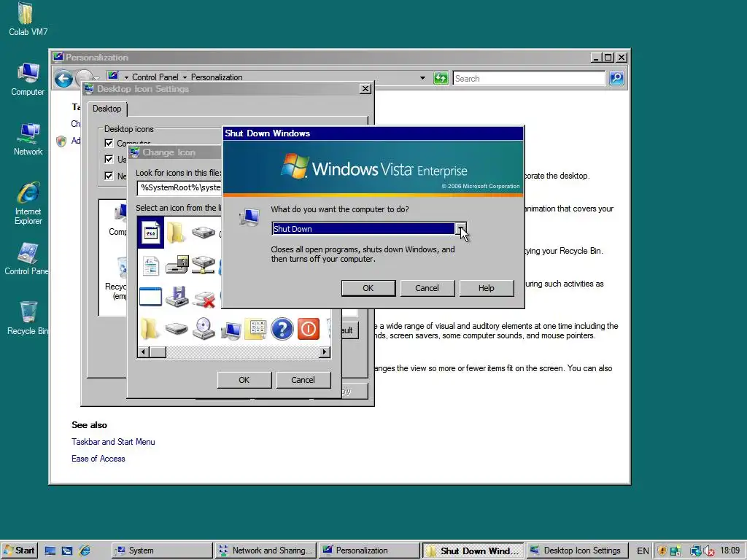Click the green refresh button in address bar
The image size is (747, 560).
(441, 78)
